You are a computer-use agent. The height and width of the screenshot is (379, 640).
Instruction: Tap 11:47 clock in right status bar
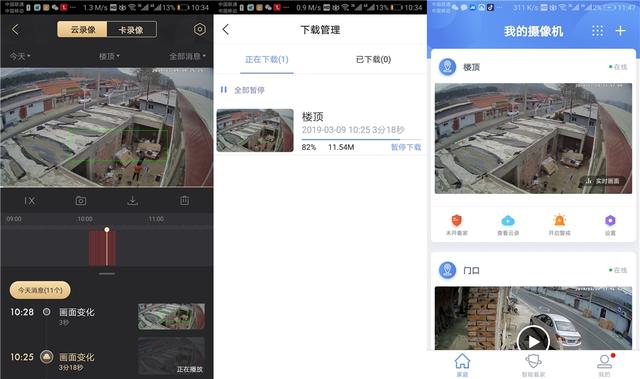626,7
